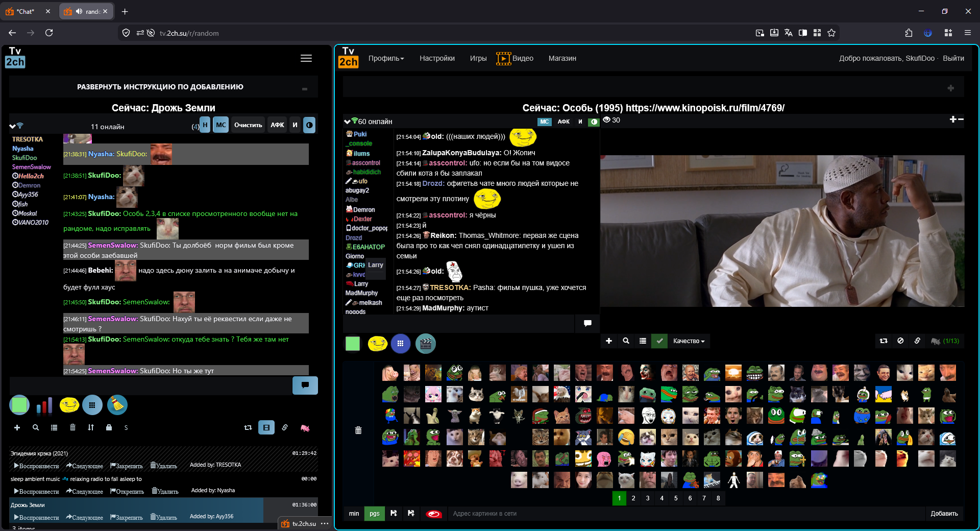Toggle АФК in the Дрожь Земли chat header

[277, 125]
